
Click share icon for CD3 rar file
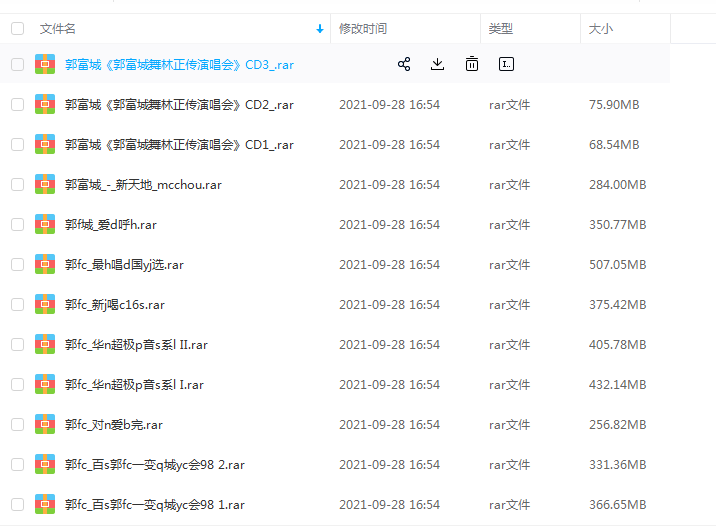404,64
